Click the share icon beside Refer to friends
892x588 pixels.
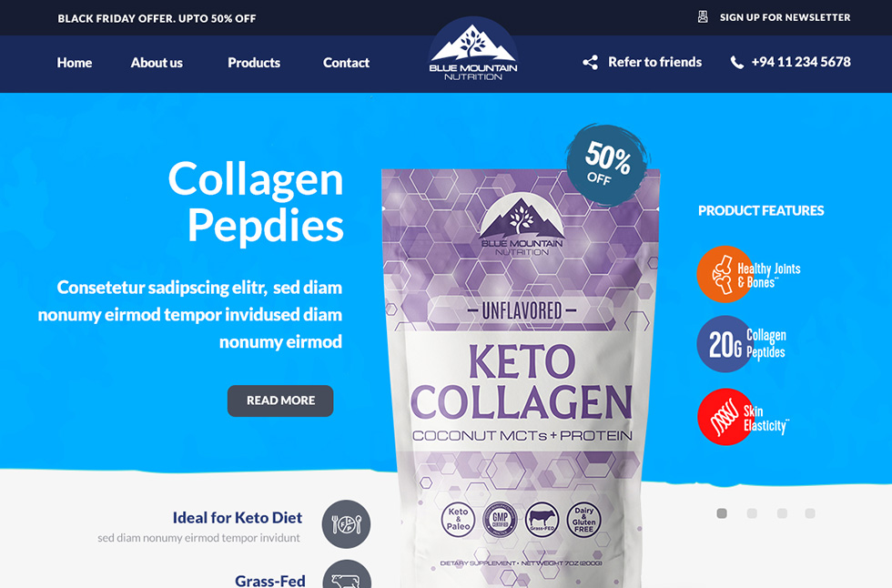(590, 63)
